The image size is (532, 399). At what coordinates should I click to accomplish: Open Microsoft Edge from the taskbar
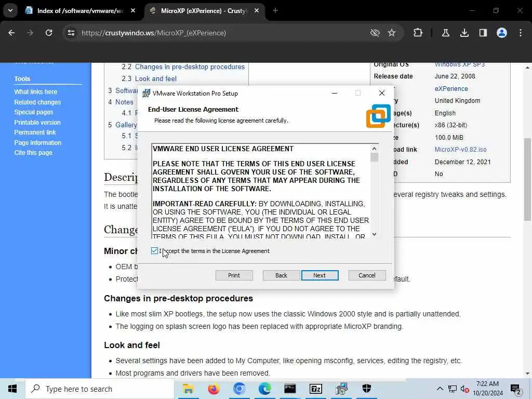click(264, 389)
